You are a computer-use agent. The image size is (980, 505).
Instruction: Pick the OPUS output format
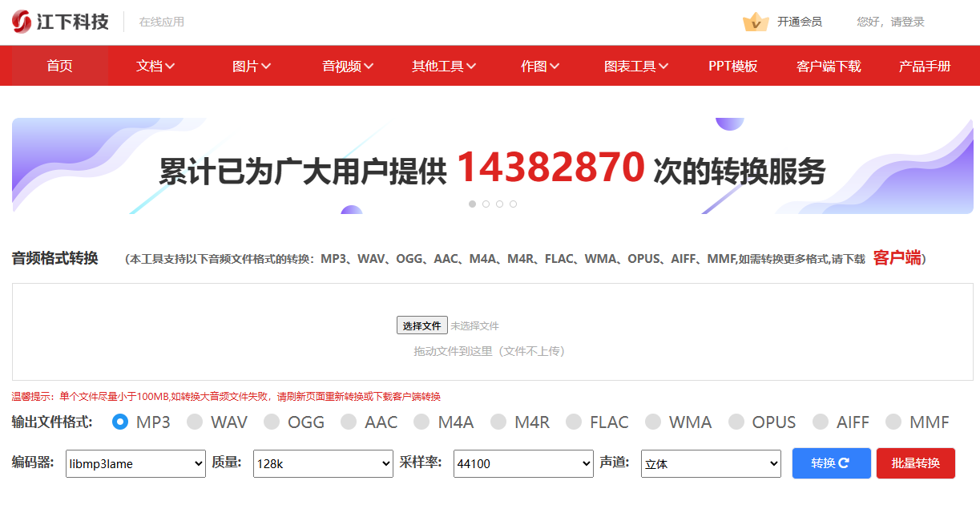click(x=736, y=422)
